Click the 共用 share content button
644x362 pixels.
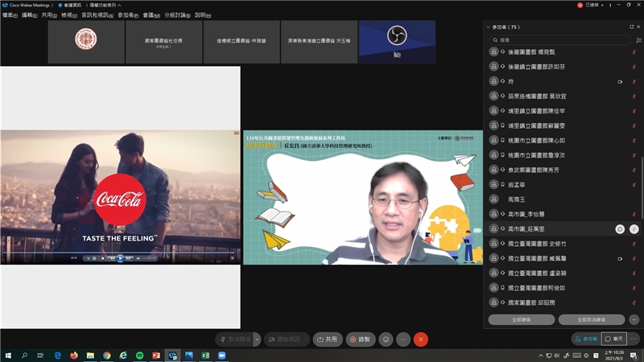click(x=328, y=339)
